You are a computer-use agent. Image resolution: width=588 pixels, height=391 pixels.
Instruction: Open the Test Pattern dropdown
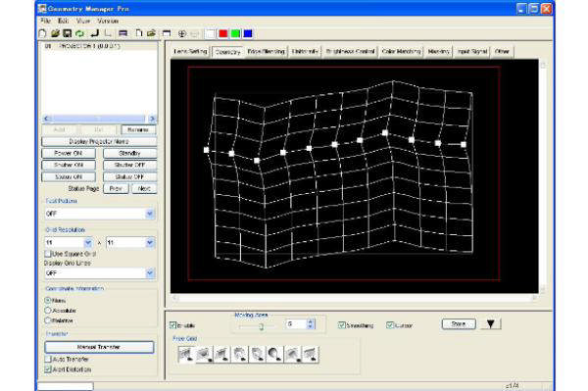[x=150, y=214]
